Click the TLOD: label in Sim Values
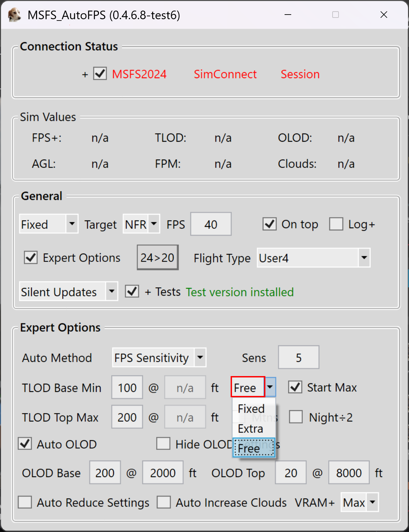Screen dimensions: 409x532 coord(171,138)
